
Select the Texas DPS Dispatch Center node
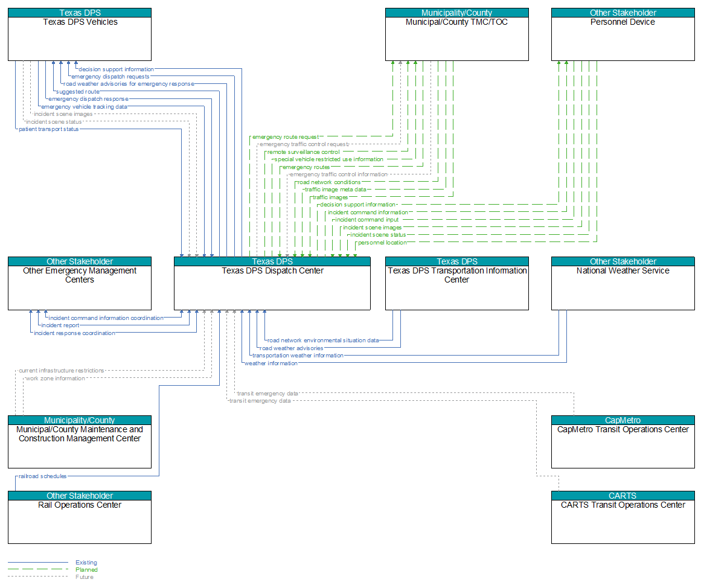tap(272, 284)
